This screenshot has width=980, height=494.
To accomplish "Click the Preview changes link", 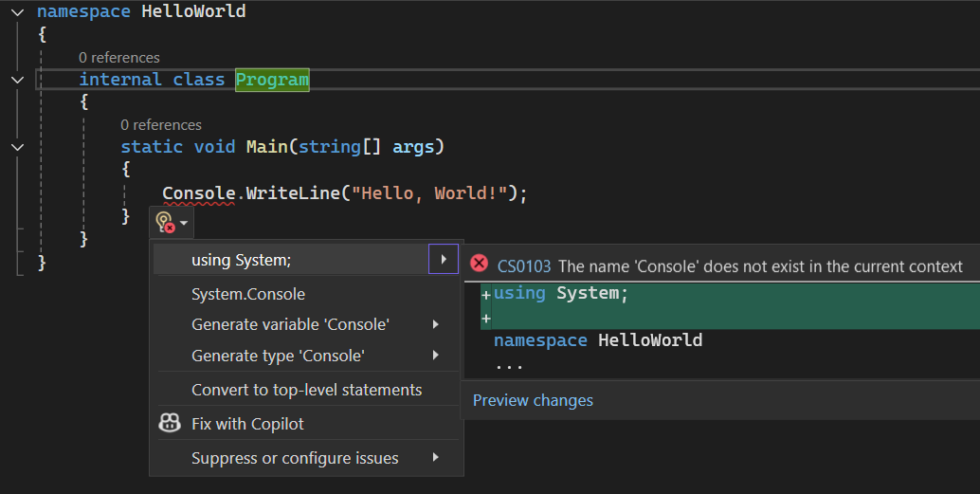I will coord(533,400).
